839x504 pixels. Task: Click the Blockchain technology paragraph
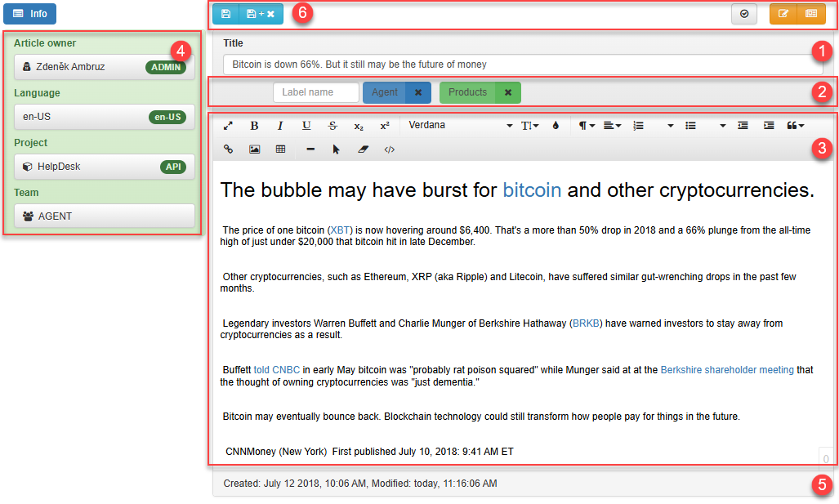tap(481, 417)
